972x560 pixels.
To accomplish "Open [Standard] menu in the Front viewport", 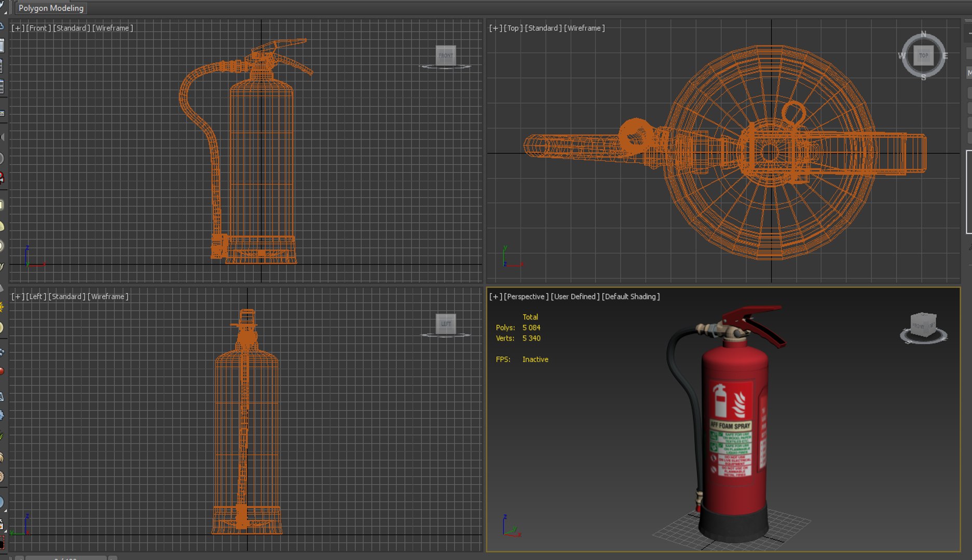I will 72,28.
